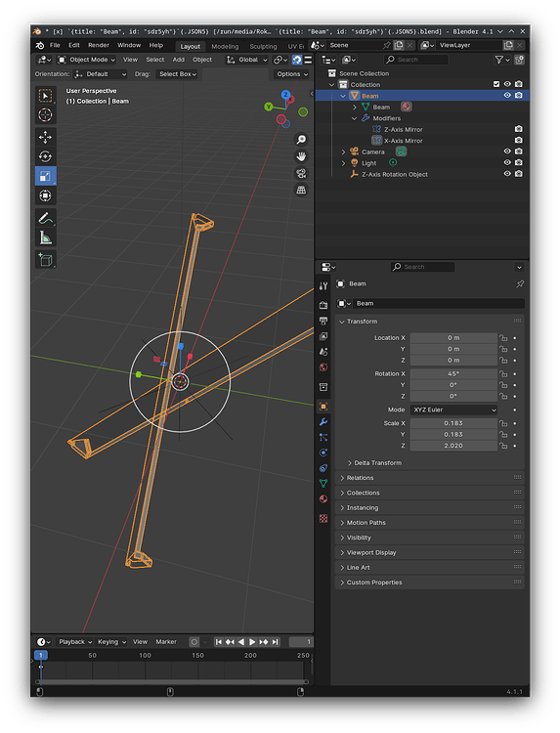This screenshot has width=560, height=733.
Task: Hide the Light object in viewport
Action: click(x=507, y=162)
